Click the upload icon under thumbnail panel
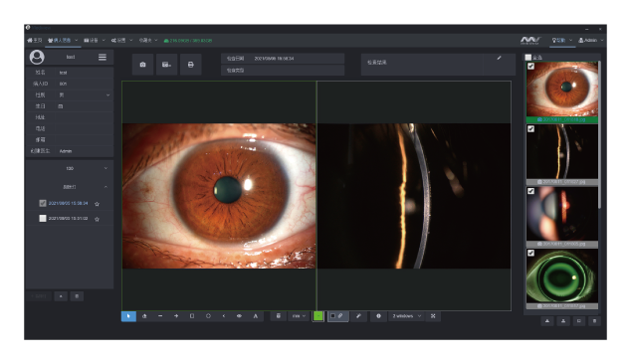Viewport: 631px width, 364px height. point(547,321)
